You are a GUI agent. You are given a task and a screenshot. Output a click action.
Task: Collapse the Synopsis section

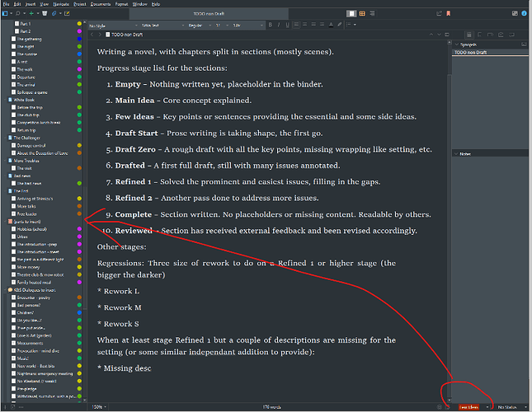pos(457,44)
